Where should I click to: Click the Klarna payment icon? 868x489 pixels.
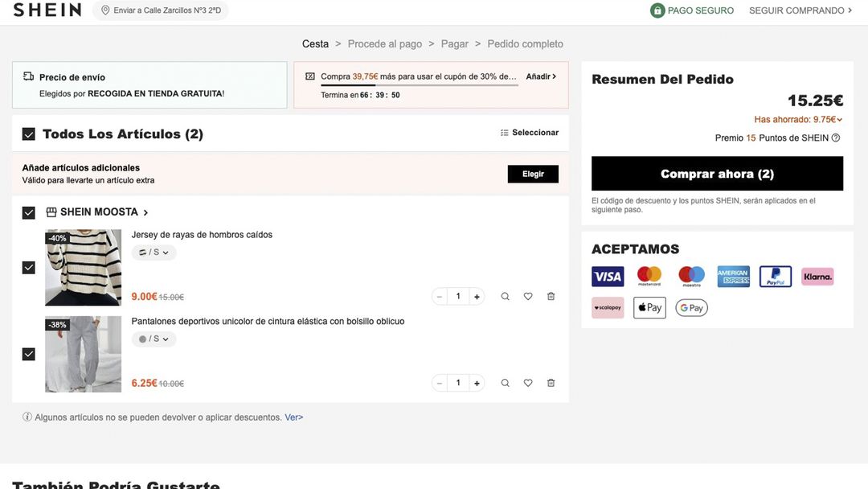coord(817,276)
